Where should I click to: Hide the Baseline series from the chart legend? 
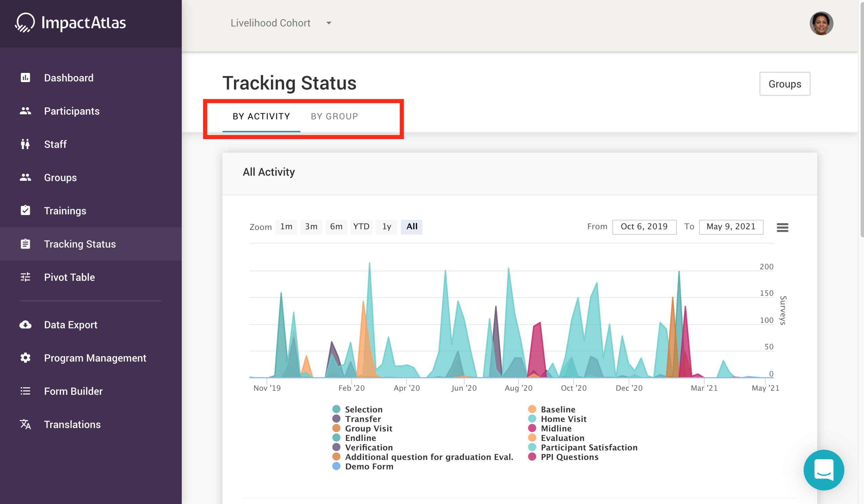coord(558,409)
